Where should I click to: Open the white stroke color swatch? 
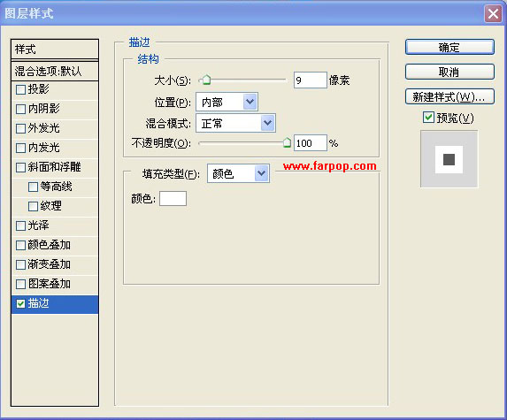click(173, 198)
